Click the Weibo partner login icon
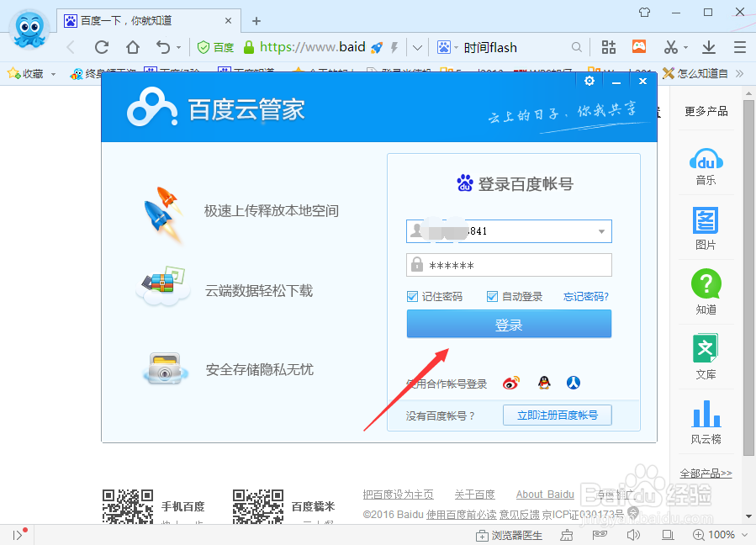 [511, 383]
